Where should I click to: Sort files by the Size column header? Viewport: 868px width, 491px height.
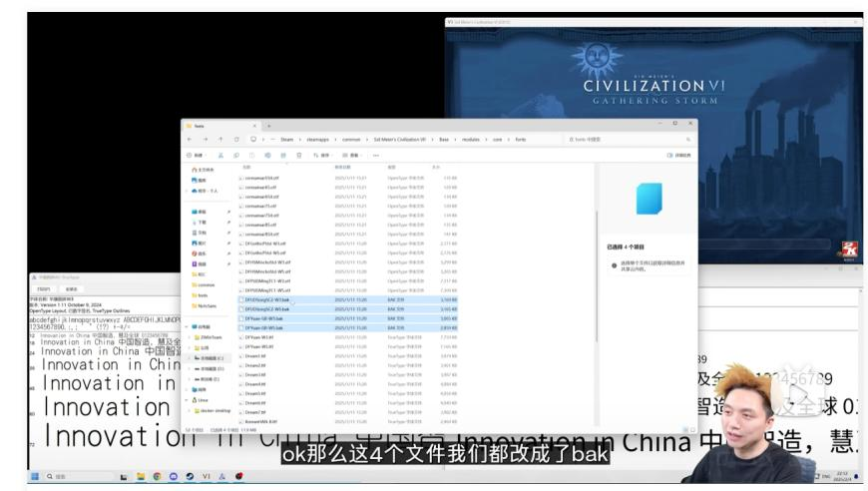[436, 168]
